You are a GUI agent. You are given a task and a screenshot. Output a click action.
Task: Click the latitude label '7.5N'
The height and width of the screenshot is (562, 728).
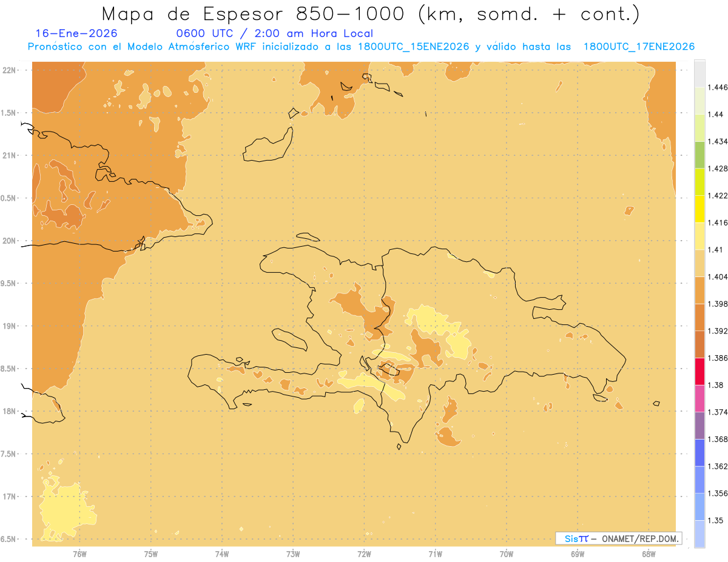9,454
